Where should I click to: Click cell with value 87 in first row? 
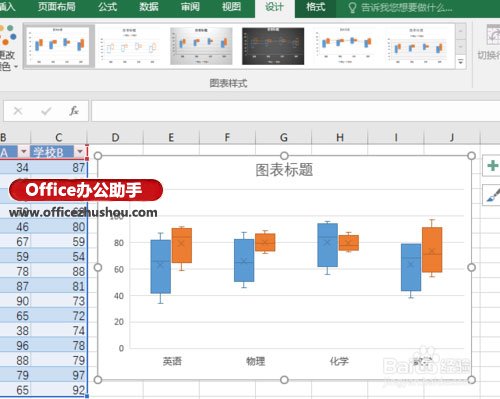59,167
